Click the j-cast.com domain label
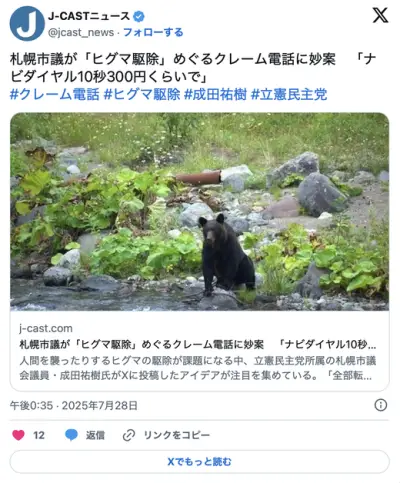The width and height of the screenshot is (400, 483). [46, 328]
